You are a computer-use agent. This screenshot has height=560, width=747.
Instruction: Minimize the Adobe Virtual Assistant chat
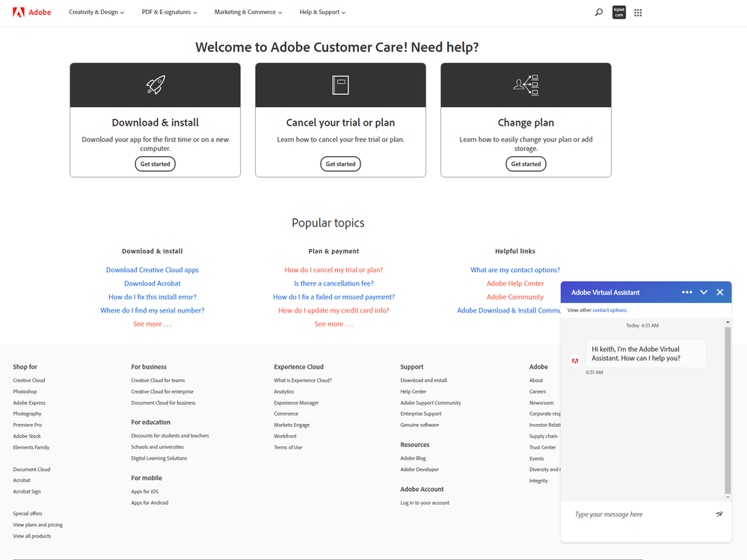tap(704, 292)
